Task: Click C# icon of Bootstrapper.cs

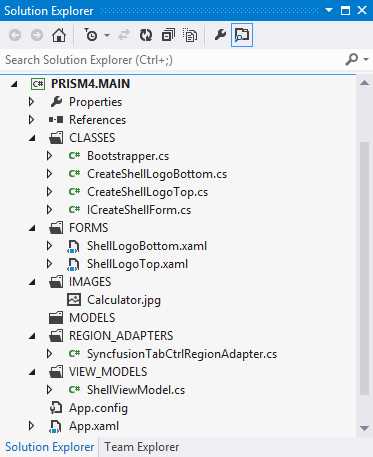Action: pos(74,155)
